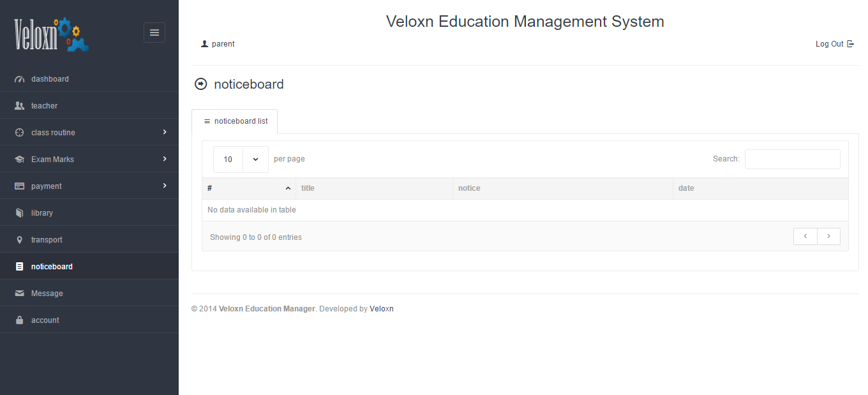Click the dashboard gauge icon
This screenshot has width=868, height=395.
click(x=19, y=79)
